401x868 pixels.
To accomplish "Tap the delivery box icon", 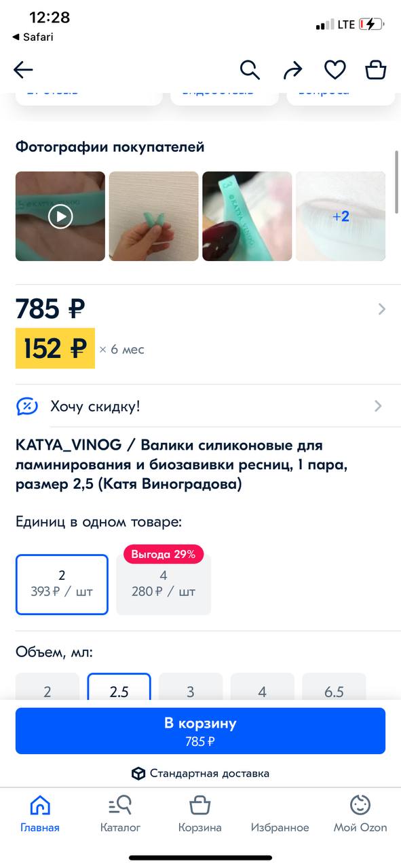I will pyautogui.click(x=138, y=773).
